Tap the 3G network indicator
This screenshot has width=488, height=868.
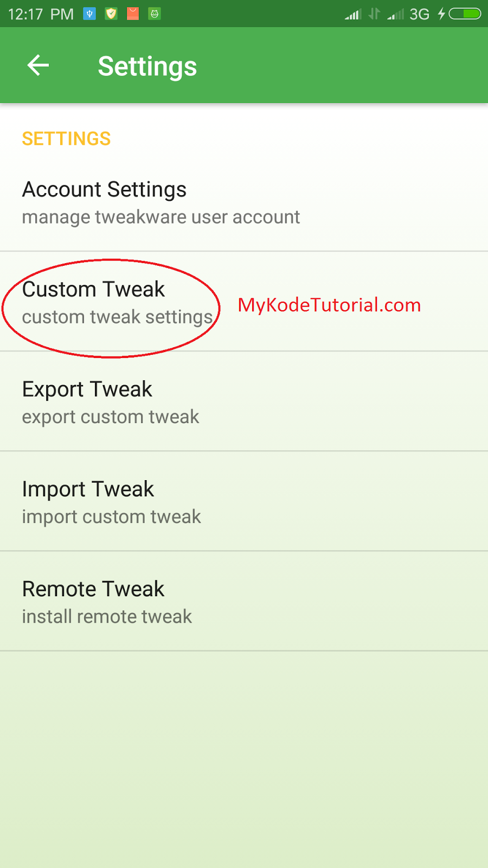pos(420,14)
